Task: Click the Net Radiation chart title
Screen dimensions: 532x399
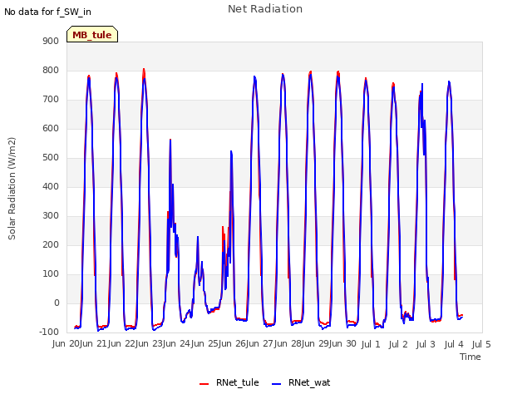Action: (265, 9)
